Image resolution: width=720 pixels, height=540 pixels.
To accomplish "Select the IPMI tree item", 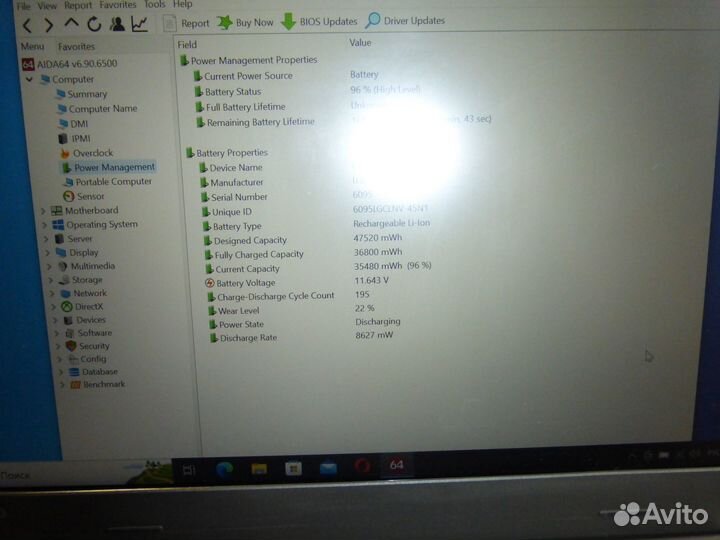I will [75, 139].
